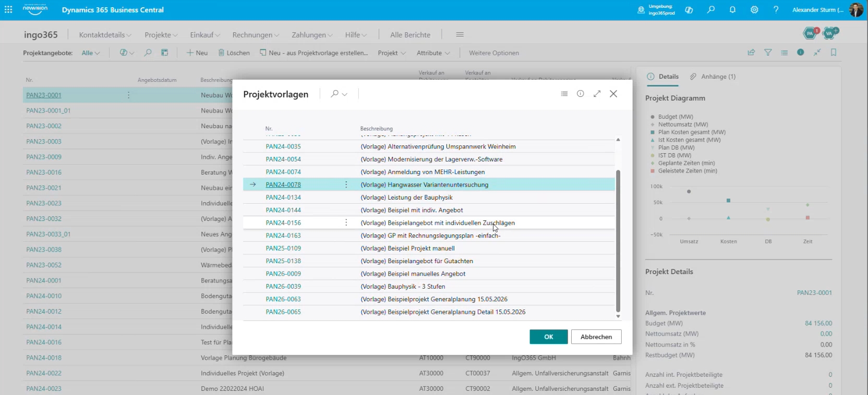Click the search magnifier in the blue header
Image resolution: width=868 pixels, height=395 pixels.
[x=711, y=10]
